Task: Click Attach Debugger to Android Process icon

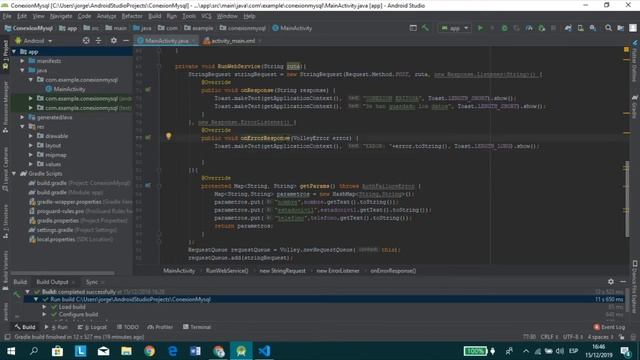Action: click(542, 28)
